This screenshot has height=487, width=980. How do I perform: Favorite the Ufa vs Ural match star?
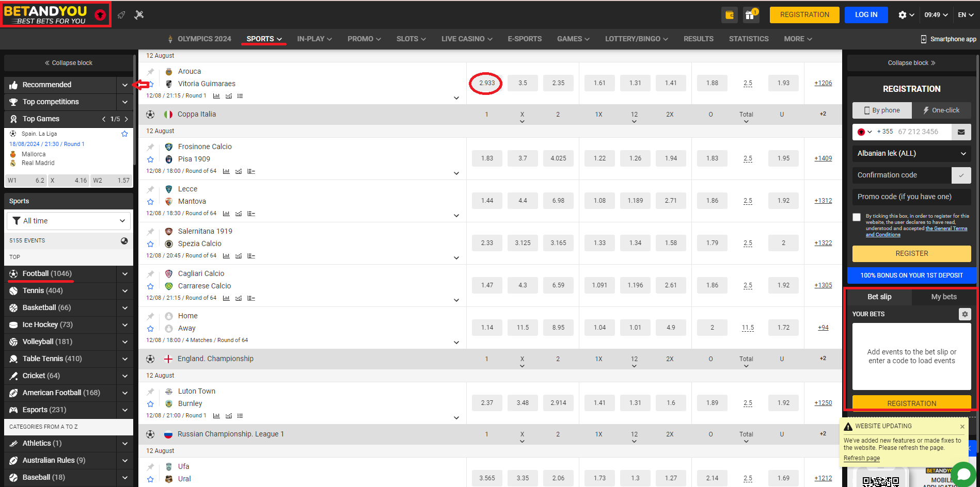pos(150,479)
